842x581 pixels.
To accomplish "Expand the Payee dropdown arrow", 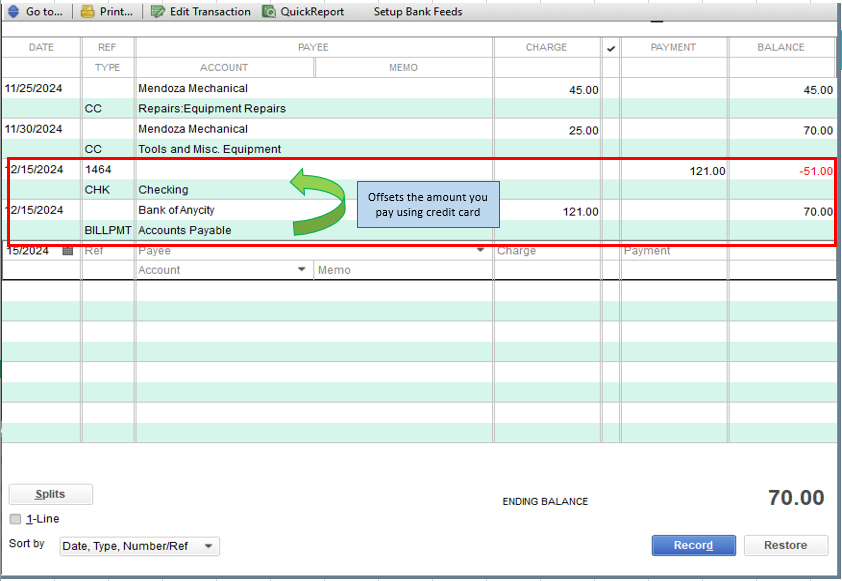I will [x=480, y=250].
